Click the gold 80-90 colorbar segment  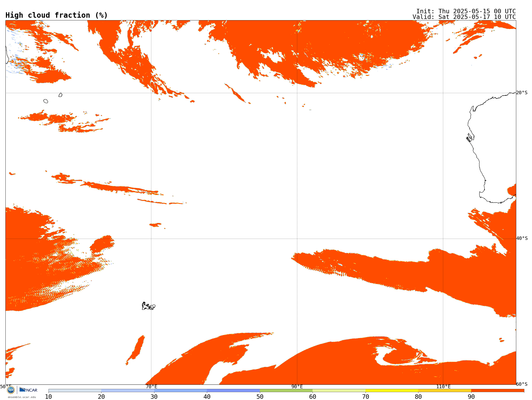point(445,391)
